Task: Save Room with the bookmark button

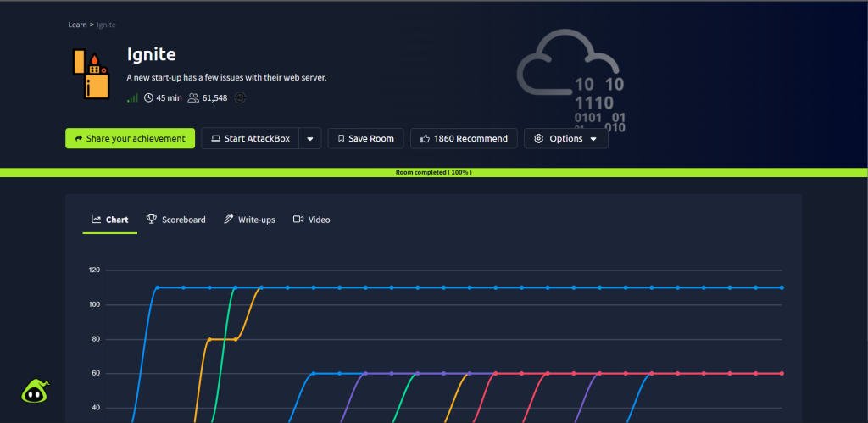Action: 365,139
